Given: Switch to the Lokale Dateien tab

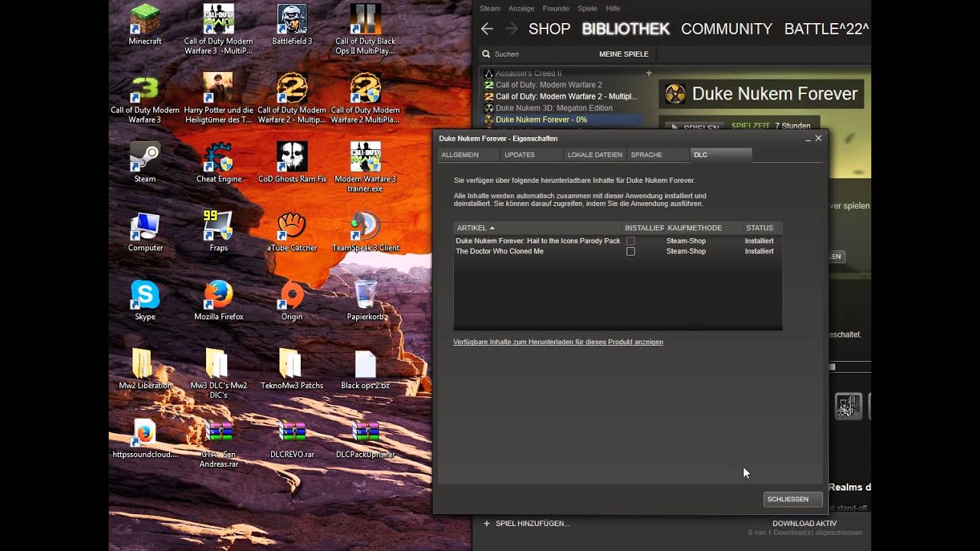Looking at the screenshot, I should pyautogui.click(x=595, y=155).
